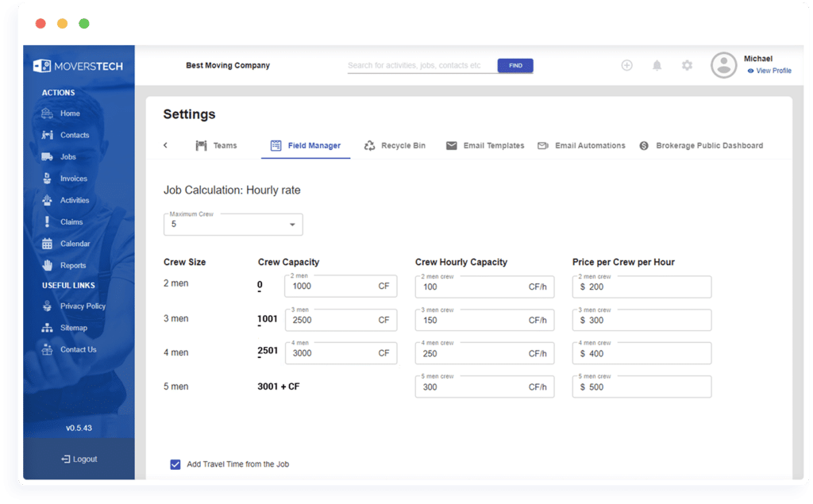
Task: Open the Email Automations tab
Action: 581,145
